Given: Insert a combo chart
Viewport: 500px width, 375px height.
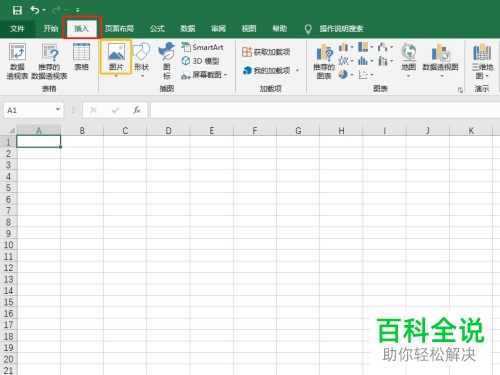Looking at the screenshot, I should pos(386,61).
